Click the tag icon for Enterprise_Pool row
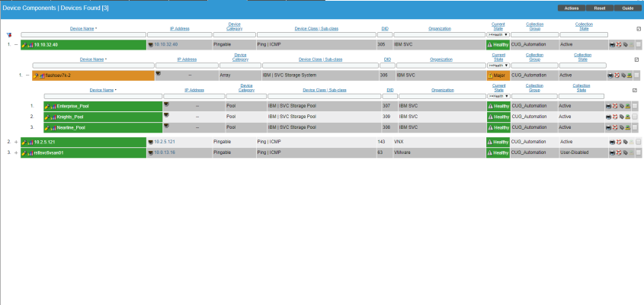 [x=622, y=107]
